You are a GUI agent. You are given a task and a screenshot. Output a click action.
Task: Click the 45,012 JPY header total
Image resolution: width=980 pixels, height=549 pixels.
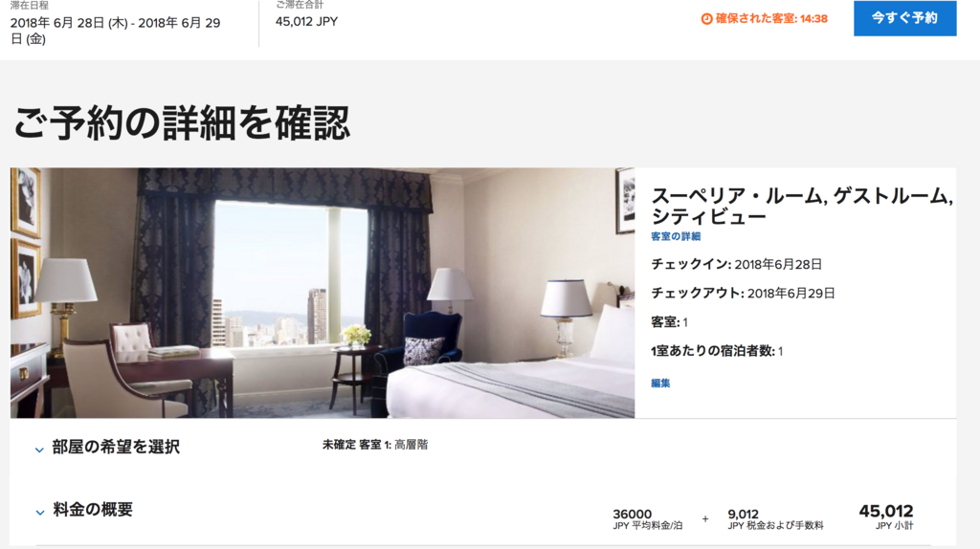307,21
